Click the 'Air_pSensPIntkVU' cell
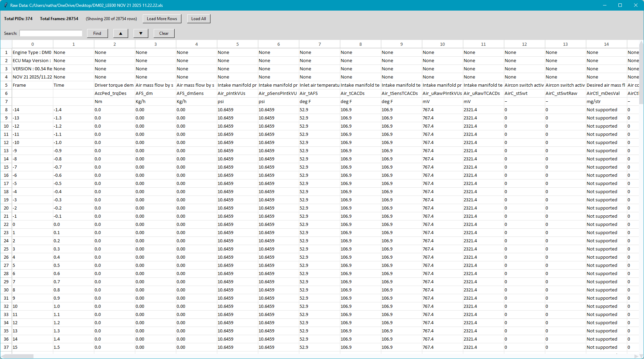 click(x=278, y=94)
